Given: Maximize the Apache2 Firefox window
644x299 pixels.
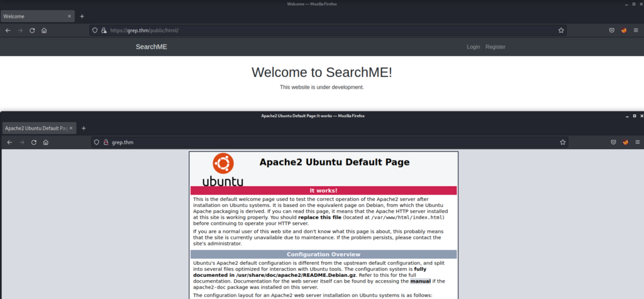Looking at the screenshot, I should (x=635, y=116).
